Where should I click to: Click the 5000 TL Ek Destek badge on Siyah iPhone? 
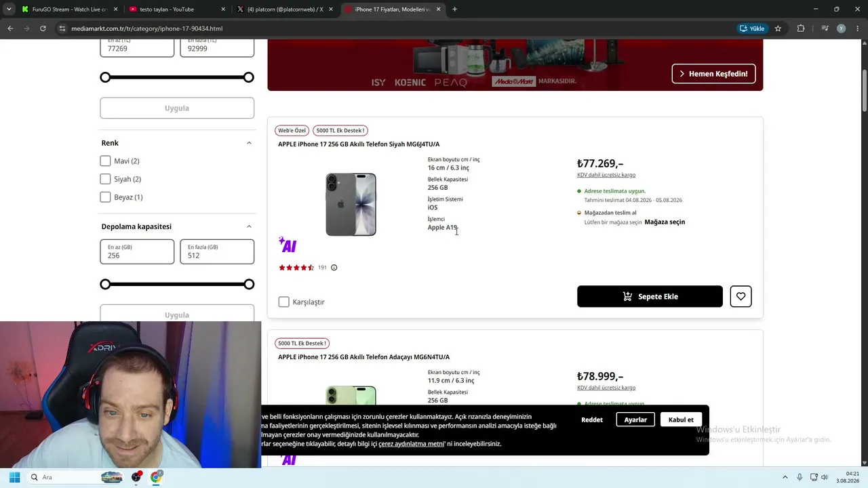click(340, 130)
